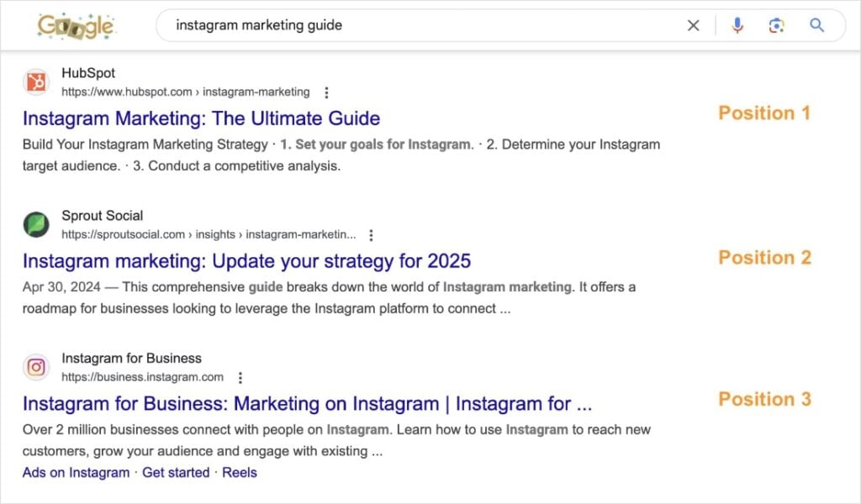Click the HubSpot sprocket favicon
This screenshot has width=861, height=504.
pyautogui.click(x=35, y=82)
